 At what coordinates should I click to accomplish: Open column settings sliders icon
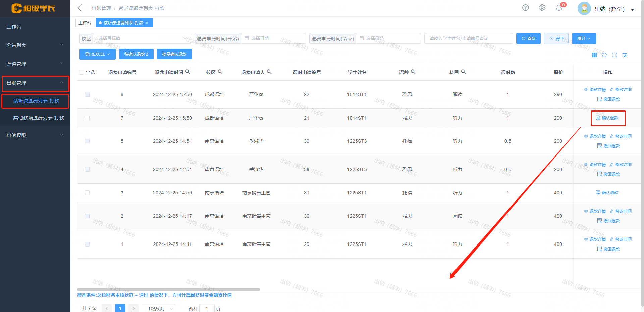(625, 55)
